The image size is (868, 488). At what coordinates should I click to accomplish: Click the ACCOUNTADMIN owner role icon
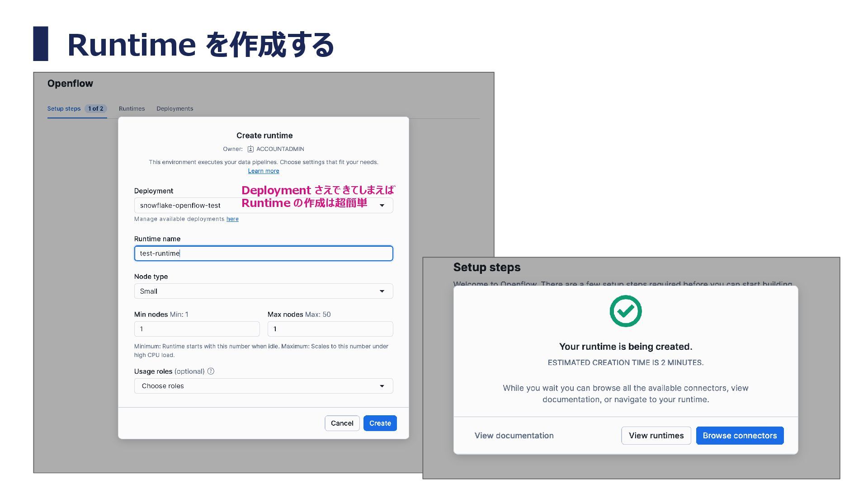[x=250, y=149]
